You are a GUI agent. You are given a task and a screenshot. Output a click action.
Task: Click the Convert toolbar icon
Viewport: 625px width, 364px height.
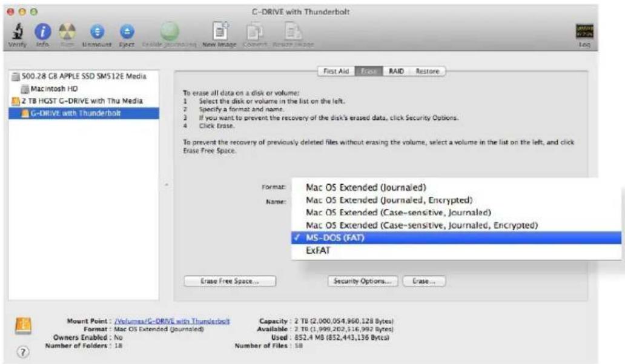[x=255, y=31]
